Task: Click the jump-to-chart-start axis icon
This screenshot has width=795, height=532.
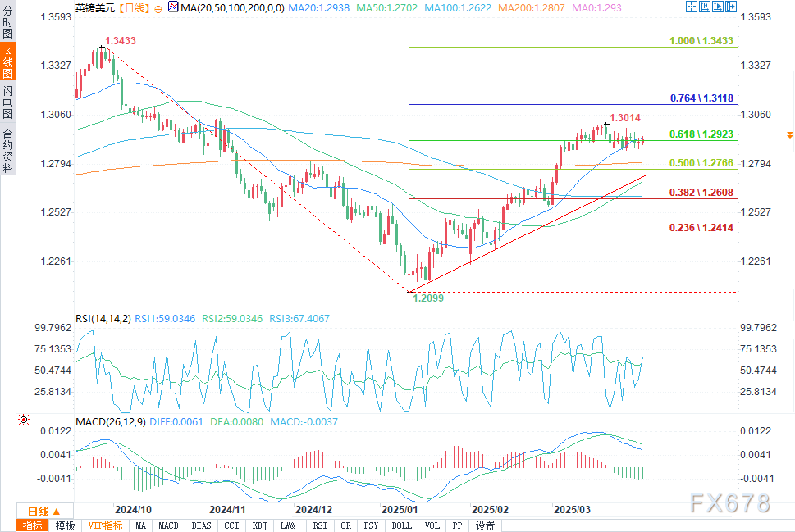Action: coord(704,7)
